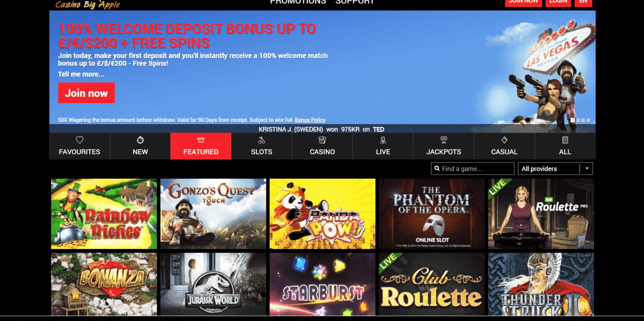Click the crown icon above Featured
Viewport: 644px width, 321px height.
[x=201, y=140]
